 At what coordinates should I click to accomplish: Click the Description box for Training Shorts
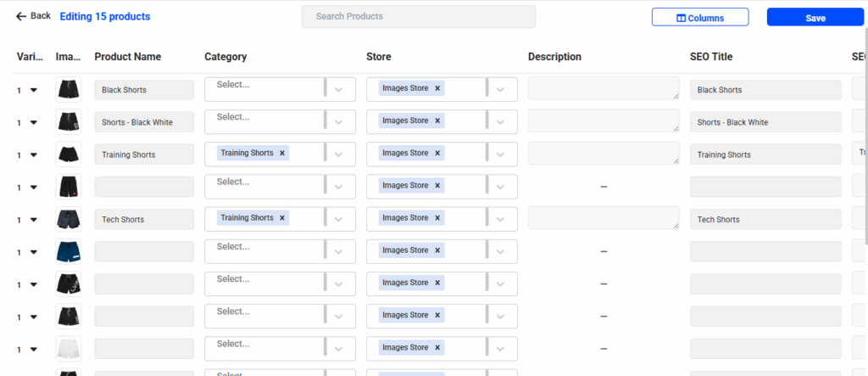click(603, 154)
